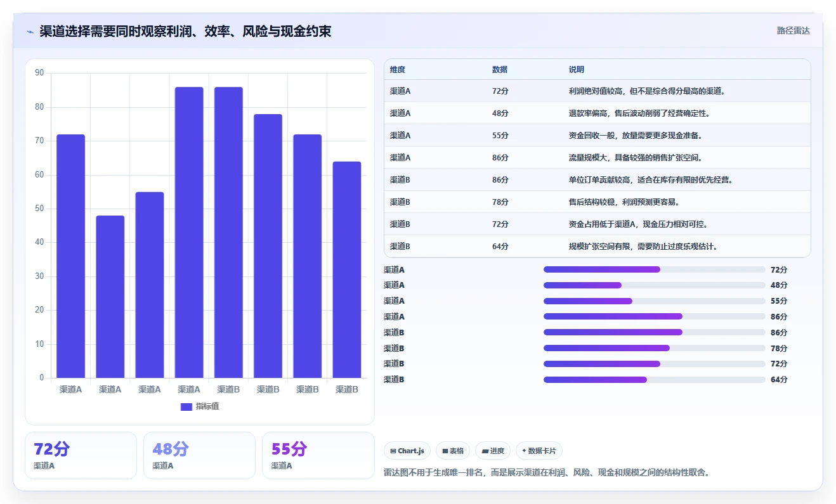Click the 64分 cell in the table

(500, 247)
